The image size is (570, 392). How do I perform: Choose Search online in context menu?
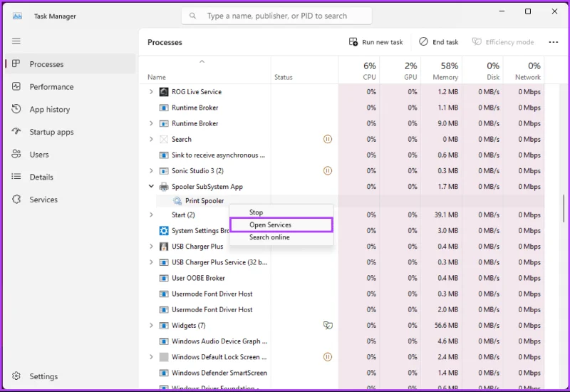click(x=281, y=237)
